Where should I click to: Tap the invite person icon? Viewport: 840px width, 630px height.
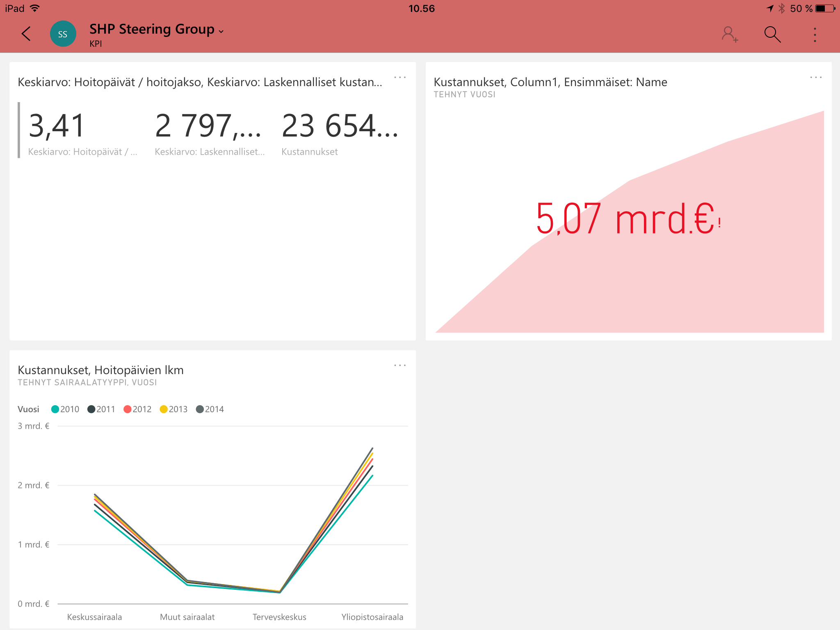point(730,34)
